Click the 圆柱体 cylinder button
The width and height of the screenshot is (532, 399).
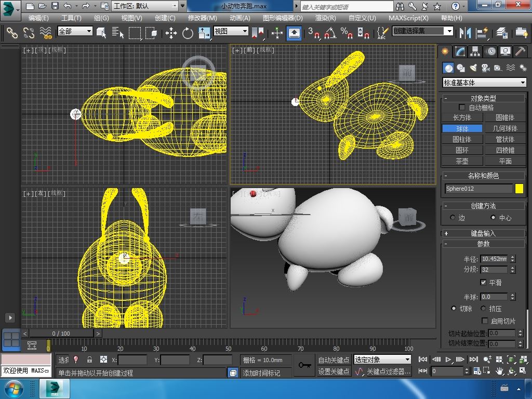[x=462, y=139]
